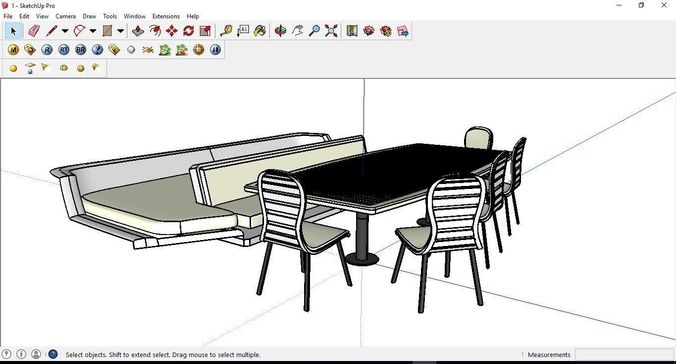The height and width of the screenshot is (364, 676).
Task: Click the status bar question mark icon
Action: click(x=6, y=354)
